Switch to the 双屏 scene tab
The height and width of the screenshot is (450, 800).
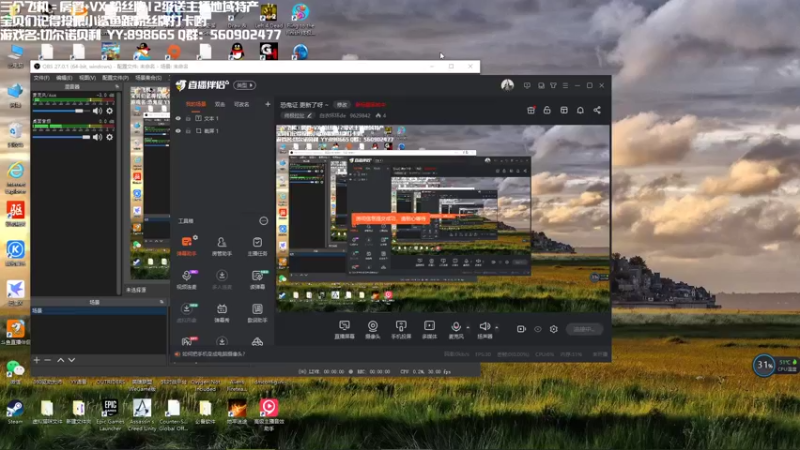220,104
